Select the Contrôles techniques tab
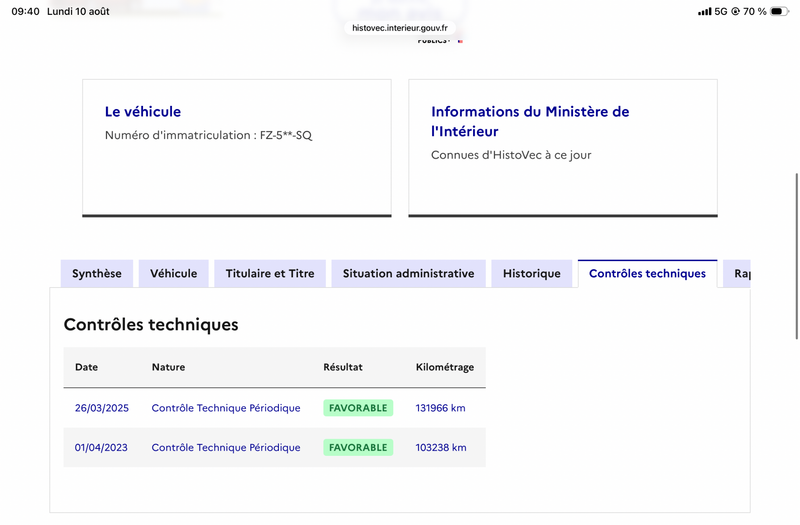Viewport: 800px width, 525px height. click(647, 273)
